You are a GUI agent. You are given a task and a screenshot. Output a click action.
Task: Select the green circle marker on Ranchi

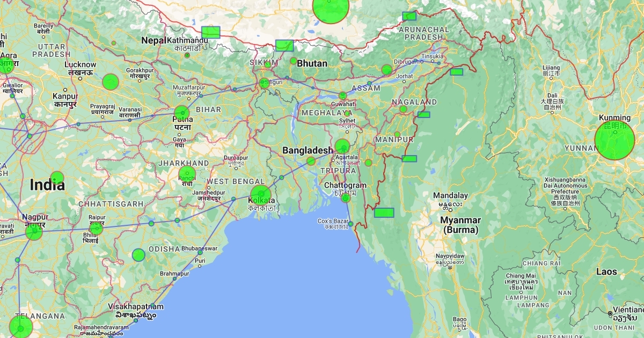187,174
